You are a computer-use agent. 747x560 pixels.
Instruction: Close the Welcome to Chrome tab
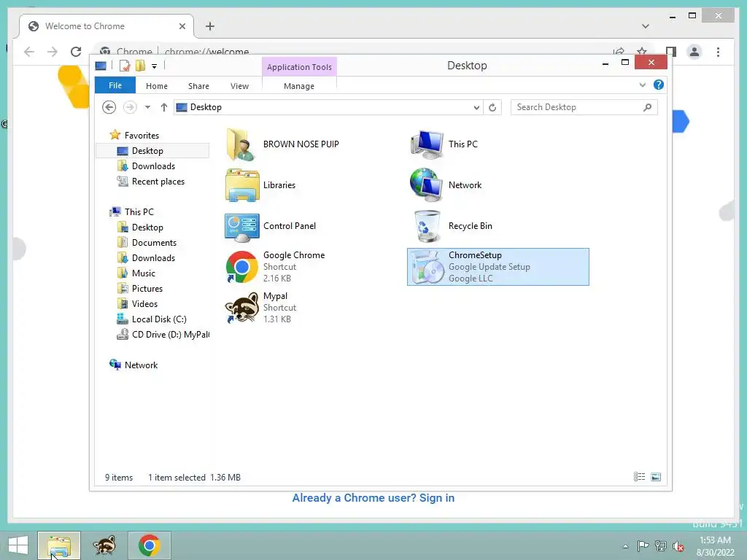(182, 26)
